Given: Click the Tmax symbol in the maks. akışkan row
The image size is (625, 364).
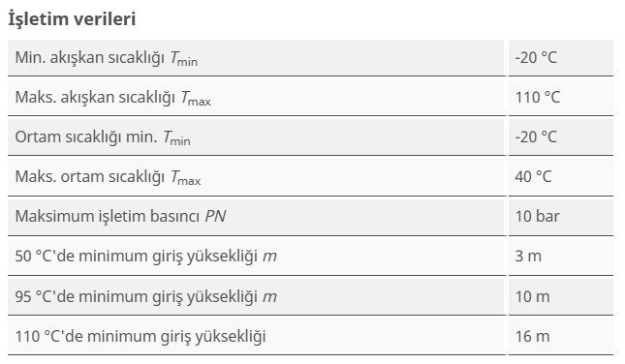Looking at the screenshot, I should pyautogui.click(x=196, y=99).
